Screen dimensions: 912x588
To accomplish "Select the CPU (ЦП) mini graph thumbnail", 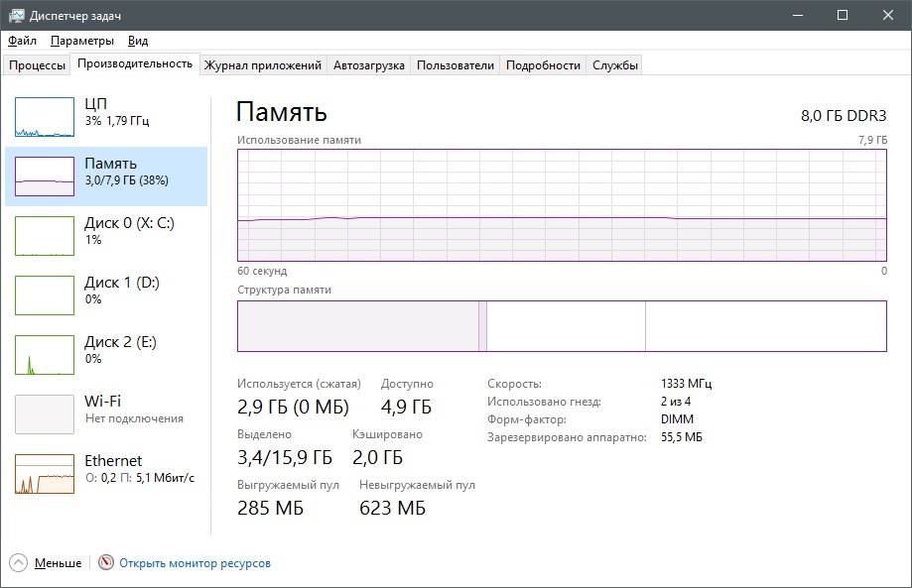I will 45,117.
